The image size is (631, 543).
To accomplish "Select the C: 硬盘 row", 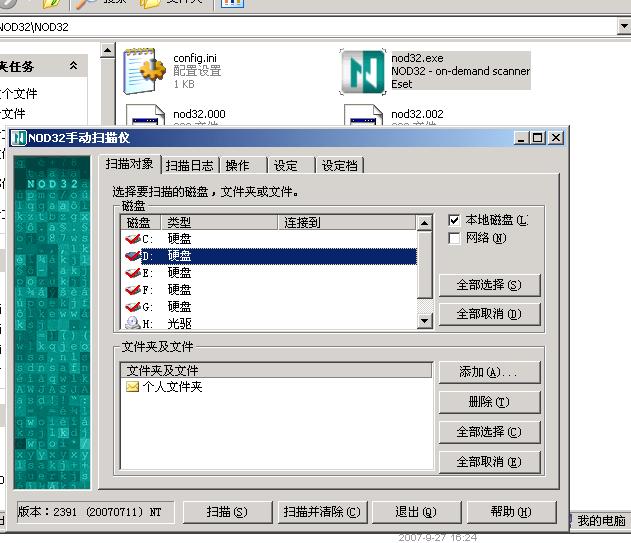I will 269,239.
